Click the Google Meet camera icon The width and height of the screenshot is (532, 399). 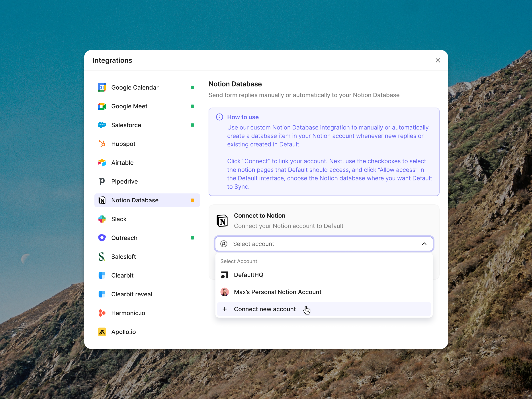tap(102, 106)
